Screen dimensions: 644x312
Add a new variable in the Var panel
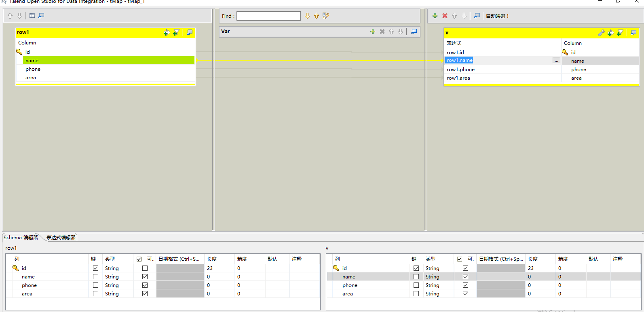pyautogui.click(x=373, y=32)
